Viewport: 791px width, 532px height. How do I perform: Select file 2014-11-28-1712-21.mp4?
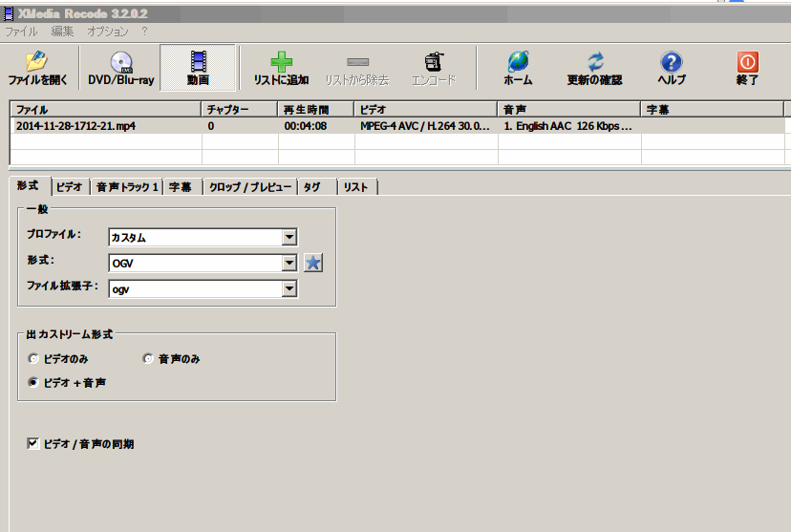[75, 126]
